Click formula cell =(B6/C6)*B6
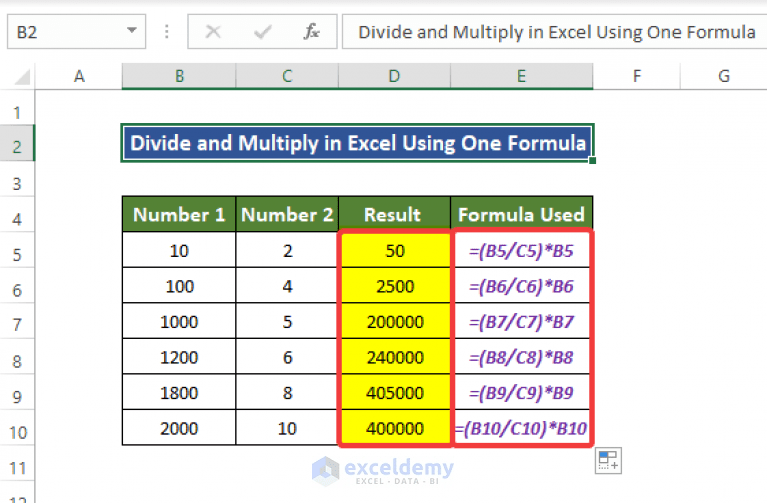This screenshot has width=767, height=503. tap(521, 286)
